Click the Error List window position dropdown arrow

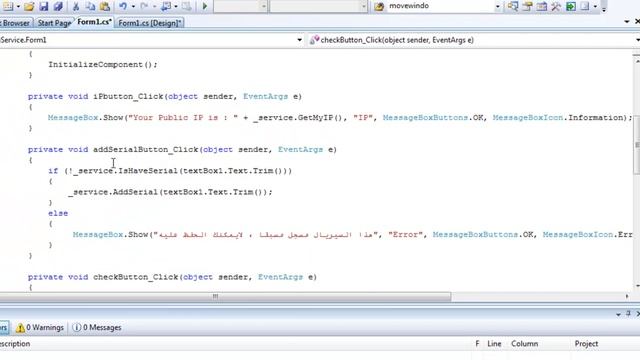[x=618, y=314]
